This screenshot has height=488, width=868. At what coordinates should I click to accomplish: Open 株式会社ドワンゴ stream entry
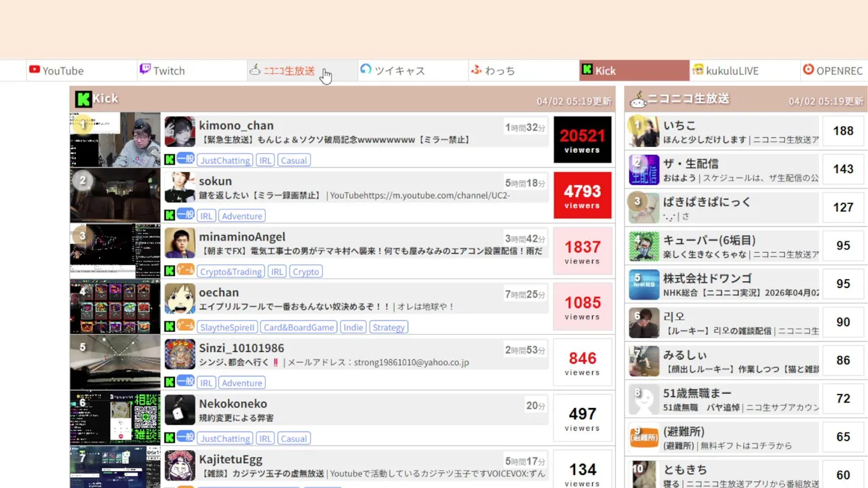741,285
